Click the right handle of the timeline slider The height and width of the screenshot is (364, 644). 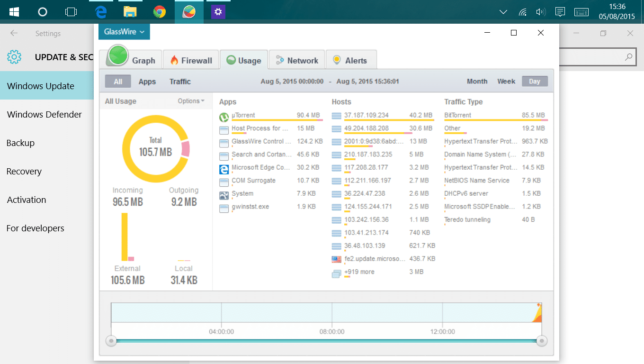point(542,341)
